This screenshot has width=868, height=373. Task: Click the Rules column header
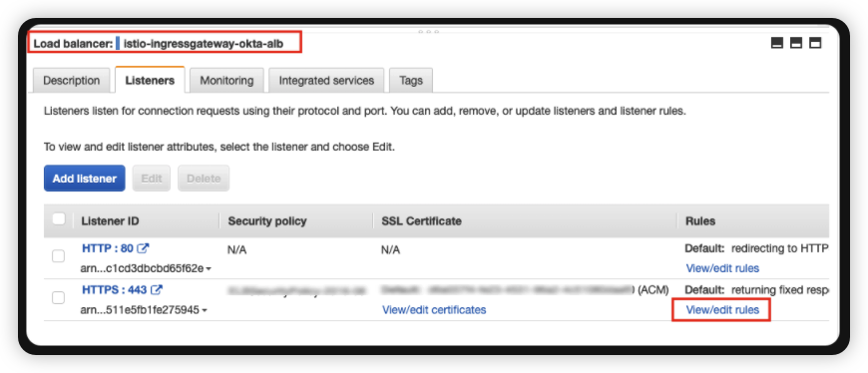pos(700,220)
